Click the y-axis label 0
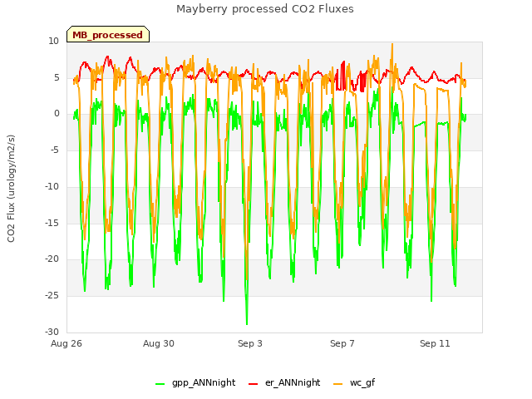Image resolution: width=532 pixels, height=399 pixels. (x=57, y=114)
